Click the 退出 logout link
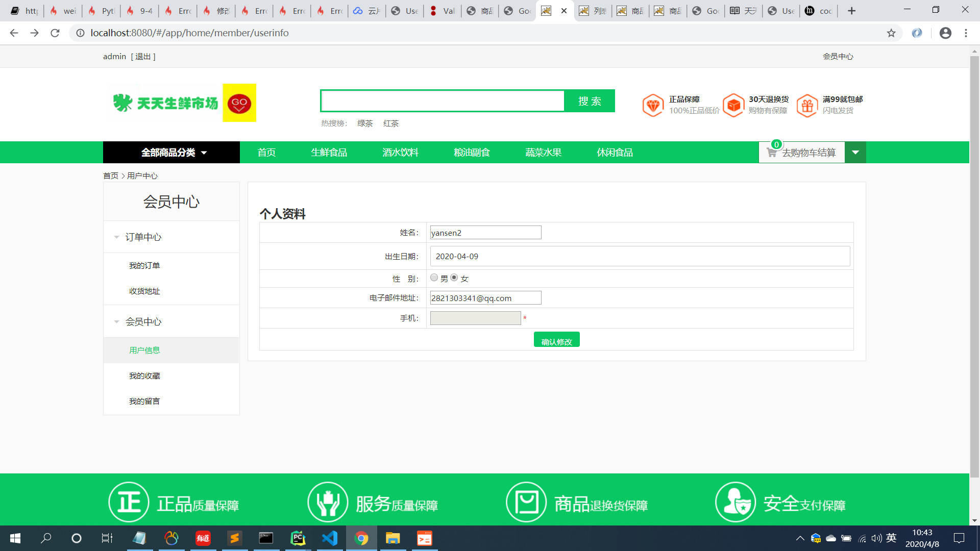 (143, 57)
